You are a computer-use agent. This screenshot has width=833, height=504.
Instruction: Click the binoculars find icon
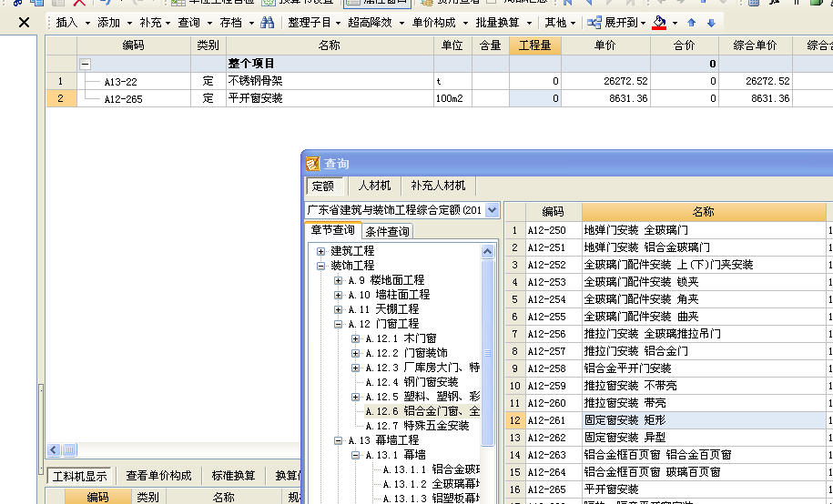(268, 23)
